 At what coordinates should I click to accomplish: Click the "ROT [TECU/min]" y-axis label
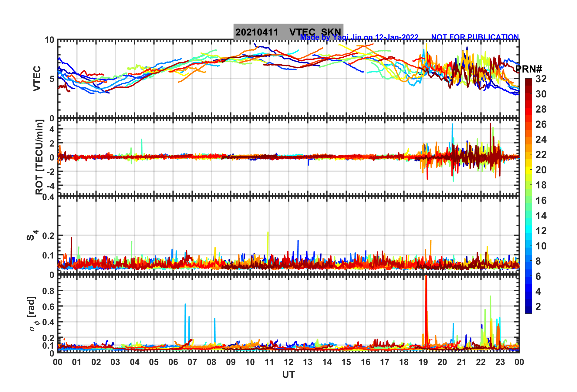[x=39, y=157]
